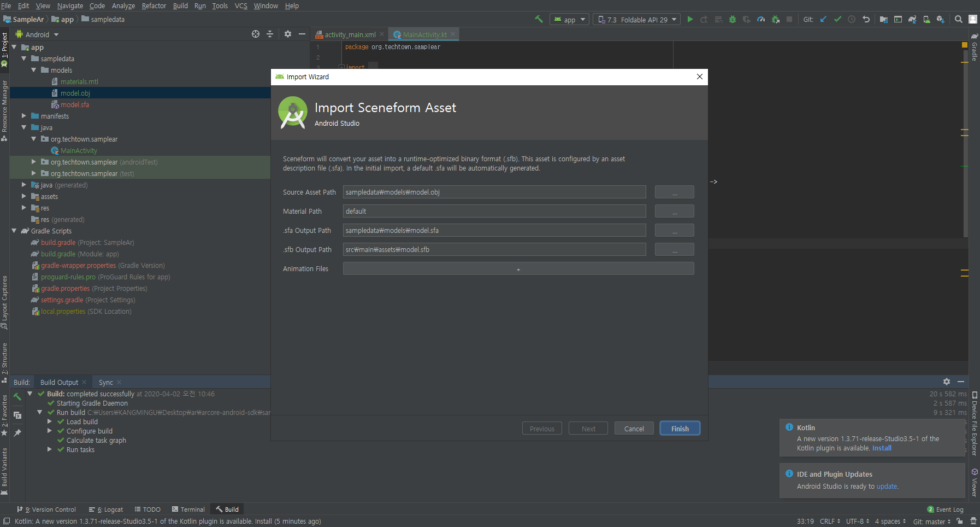
Task: Click the account avatar icon in toolbar
Action: coord(973,19)
